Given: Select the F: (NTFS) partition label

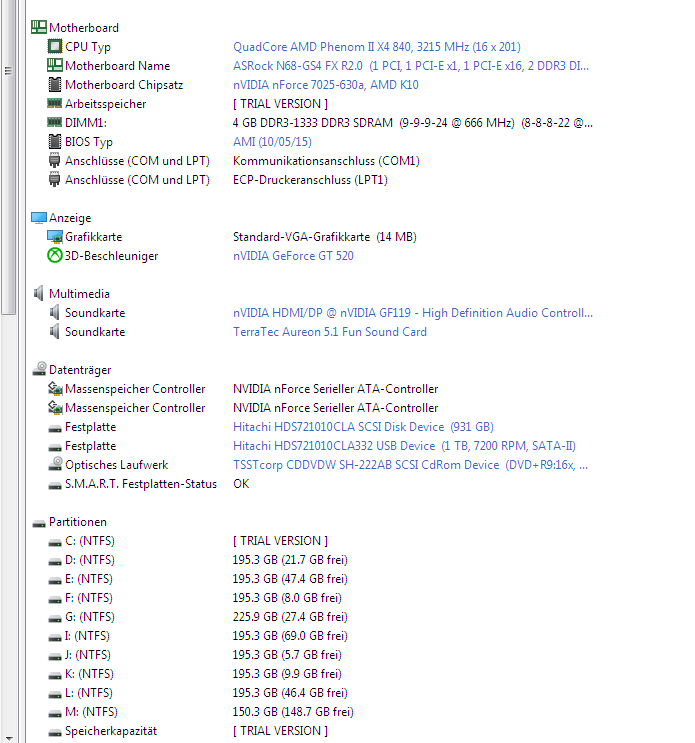Looking at the screenshot, I should (89, 598).
